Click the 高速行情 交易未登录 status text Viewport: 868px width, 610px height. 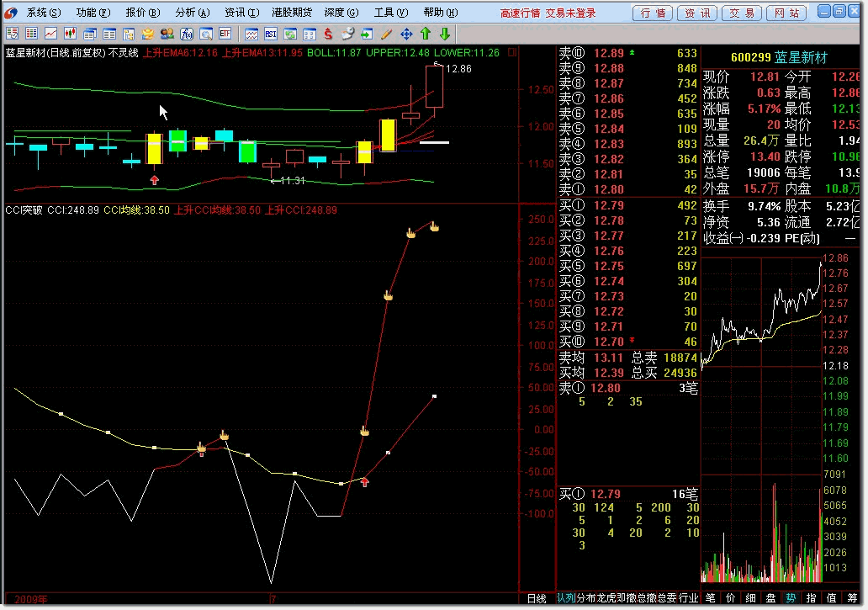[548, 13]
